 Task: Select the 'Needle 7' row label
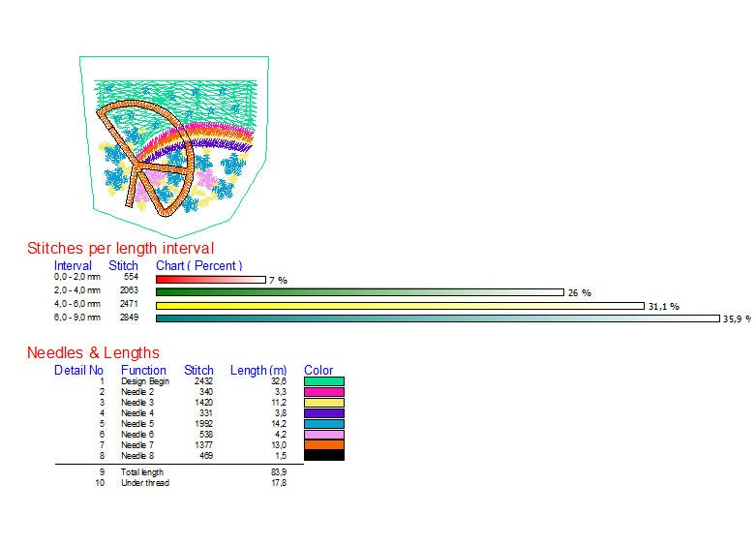point(137,445)
